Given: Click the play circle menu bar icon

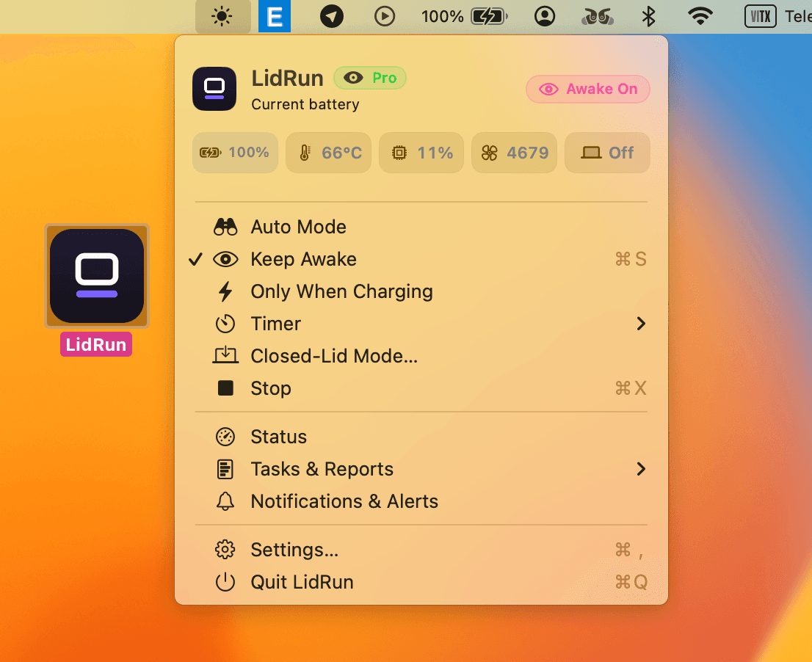Looking at the screenshot, I should 384,17.
